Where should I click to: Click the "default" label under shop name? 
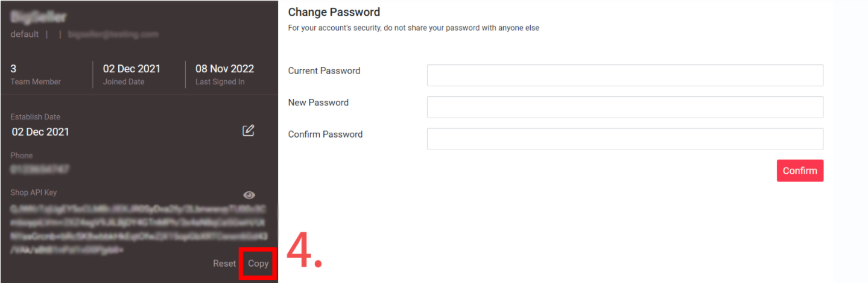point(25,34)
